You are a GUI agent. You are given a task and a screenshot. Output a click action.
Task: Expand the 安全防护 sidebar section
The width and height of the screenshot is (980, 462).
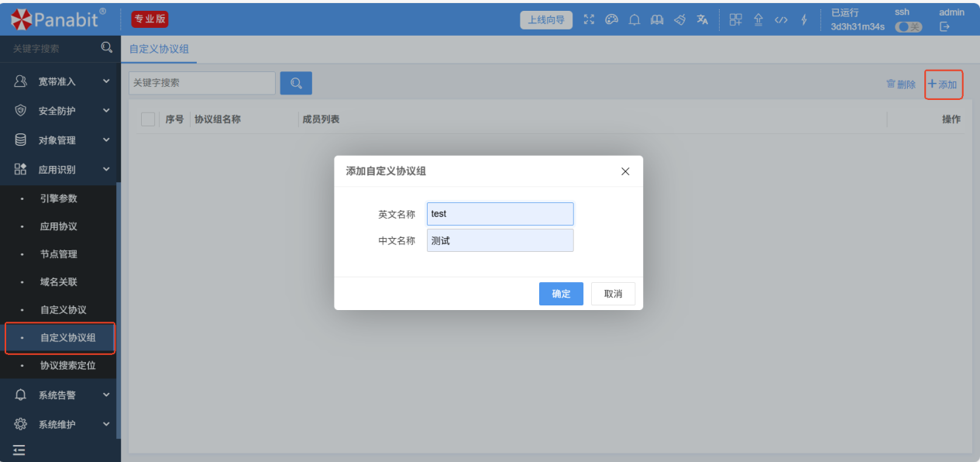[x=62, y=111]
